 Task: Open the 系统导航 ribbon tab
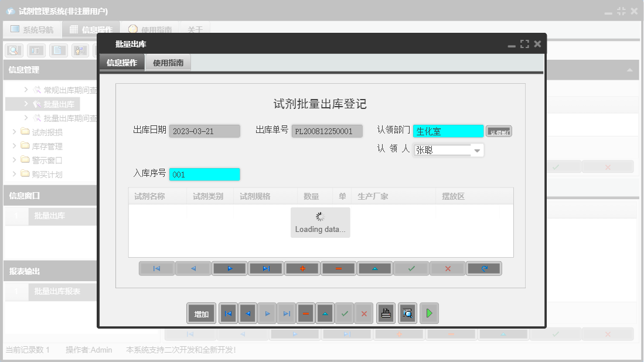tap(32, 29)
